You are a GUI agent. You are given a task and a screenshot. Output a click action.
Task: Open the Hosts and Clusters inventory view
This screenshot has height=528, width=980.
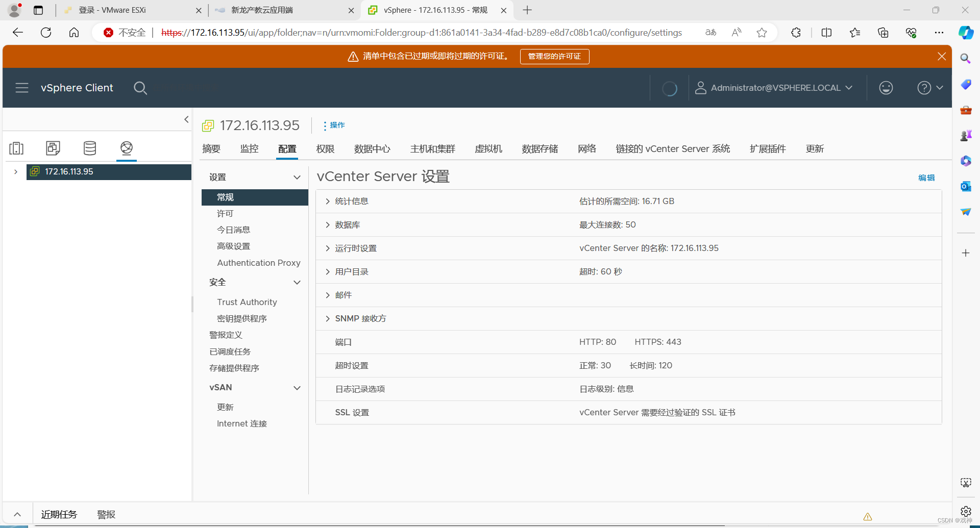(16, 148)
